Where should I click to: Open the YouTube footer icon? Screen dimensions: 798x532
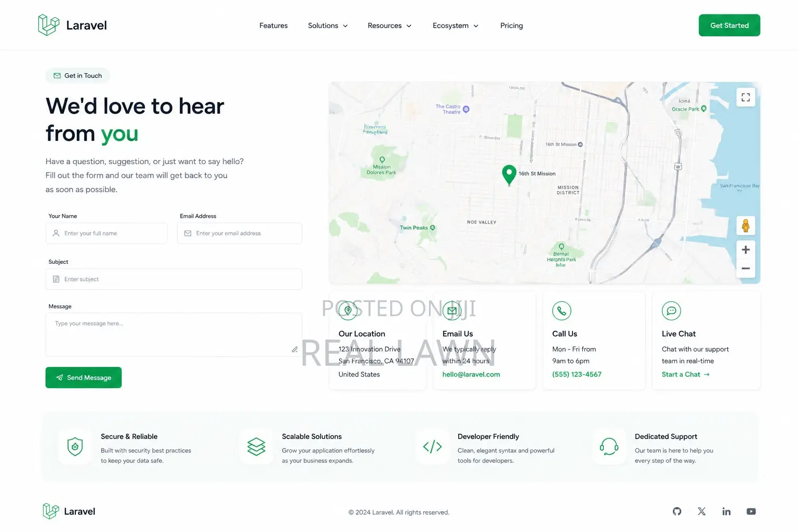(x=751, y=512)
